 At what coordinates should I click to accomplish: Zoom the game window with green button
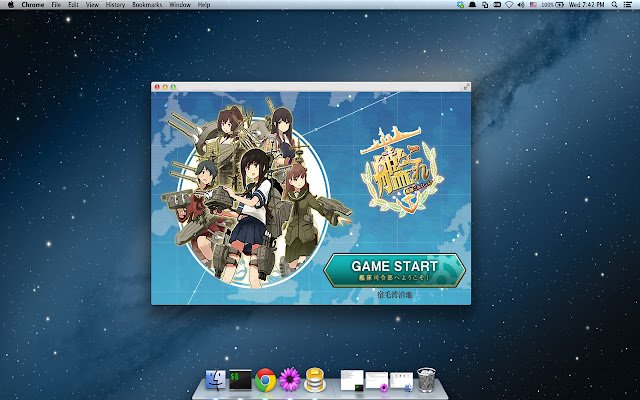pos(173,87)
